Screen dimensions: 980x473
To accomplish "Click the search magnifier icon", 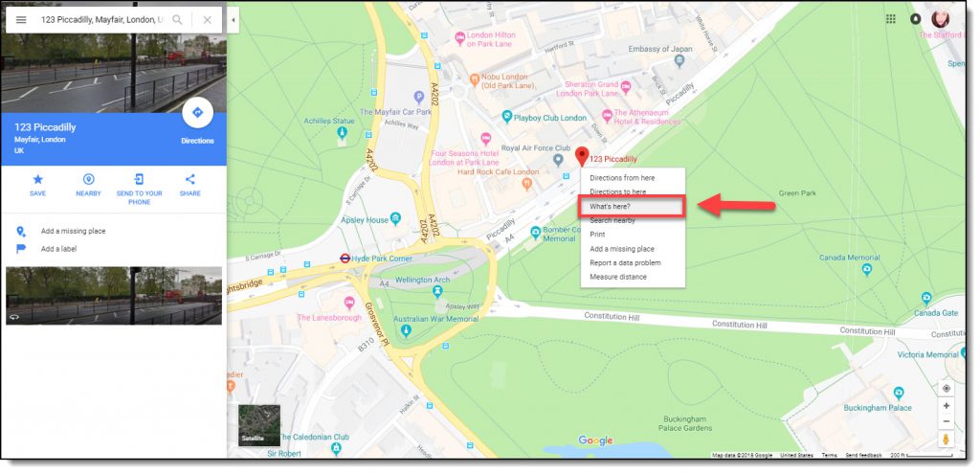I will click(177, 19).
